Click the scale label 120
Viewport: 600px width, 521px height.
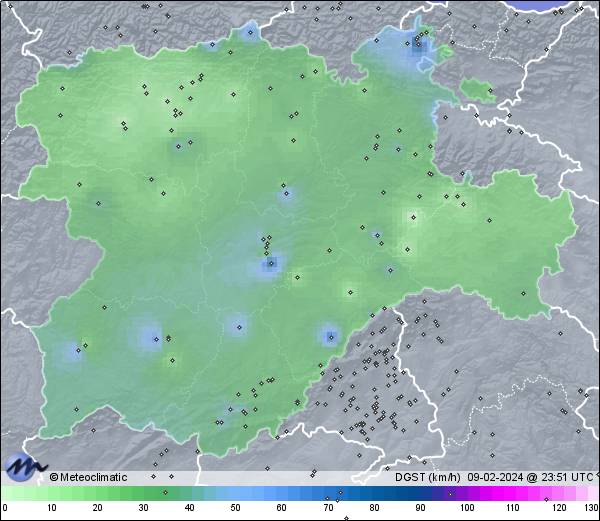559,508
